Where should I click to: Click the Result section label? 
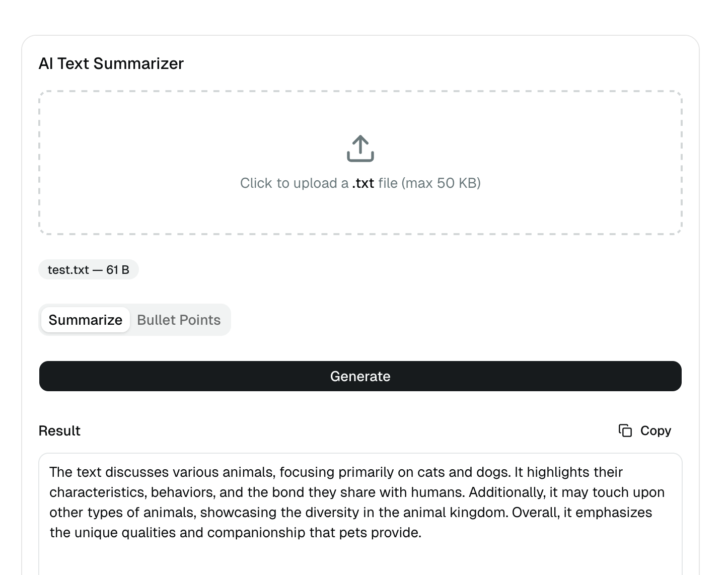[x=59, y=431]
